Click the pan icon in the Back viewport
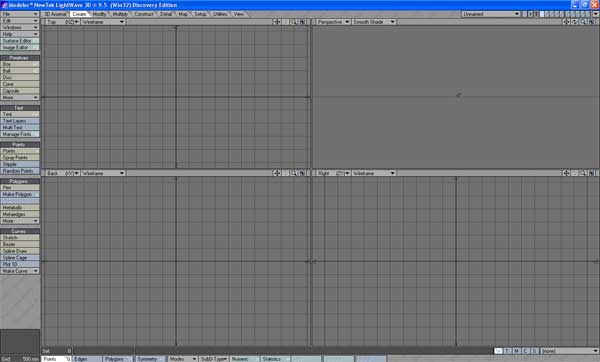 (x=277, y=173)
